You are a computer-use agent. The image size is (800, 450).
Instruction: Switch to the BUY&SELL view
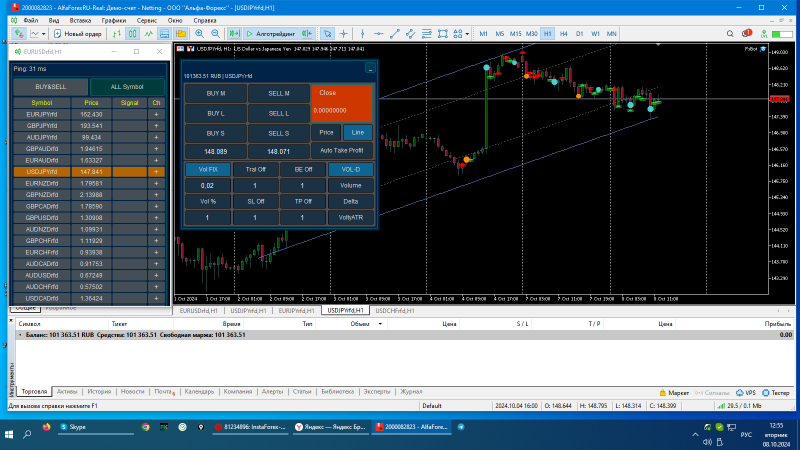[51, 87]
